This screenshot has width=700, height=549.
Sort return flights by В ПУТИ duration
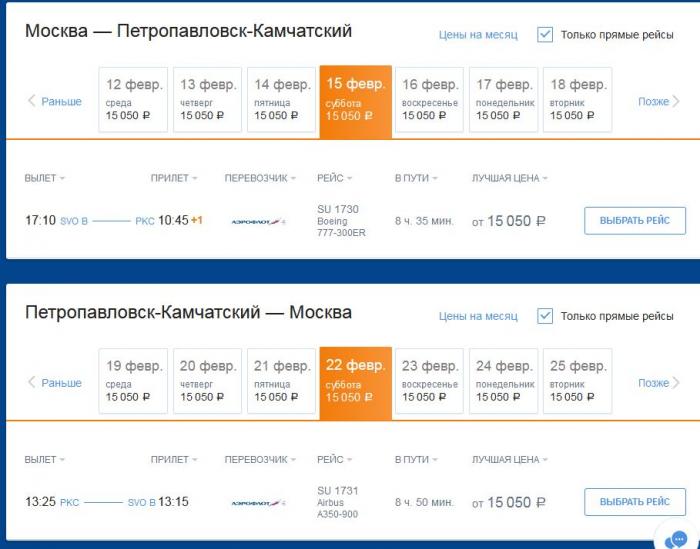click(416, 459)
